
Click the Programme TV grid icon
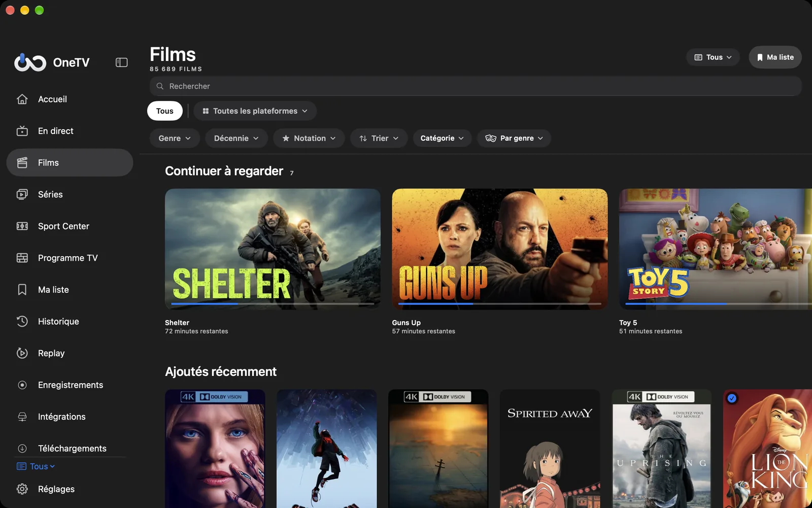pyautogui.click(x=22, y=258)
